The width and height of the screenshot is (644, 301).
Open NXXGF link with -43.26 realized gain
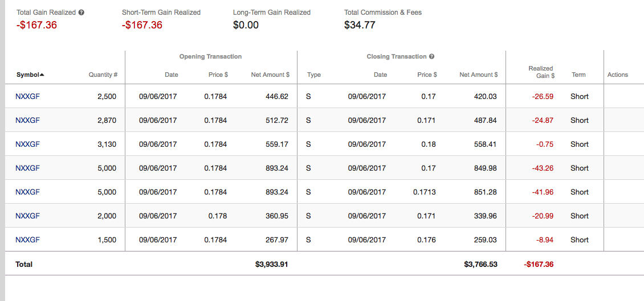point(28,168)
